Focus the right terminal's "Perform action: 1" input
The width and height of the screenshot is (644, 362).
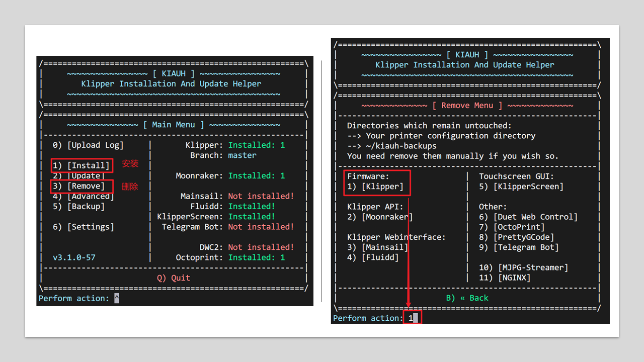413,318
